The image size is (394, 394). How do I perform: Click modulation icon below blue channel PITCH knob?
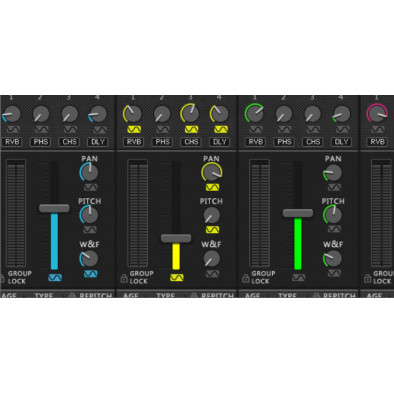pyautogui.click(x=90, y=229)
